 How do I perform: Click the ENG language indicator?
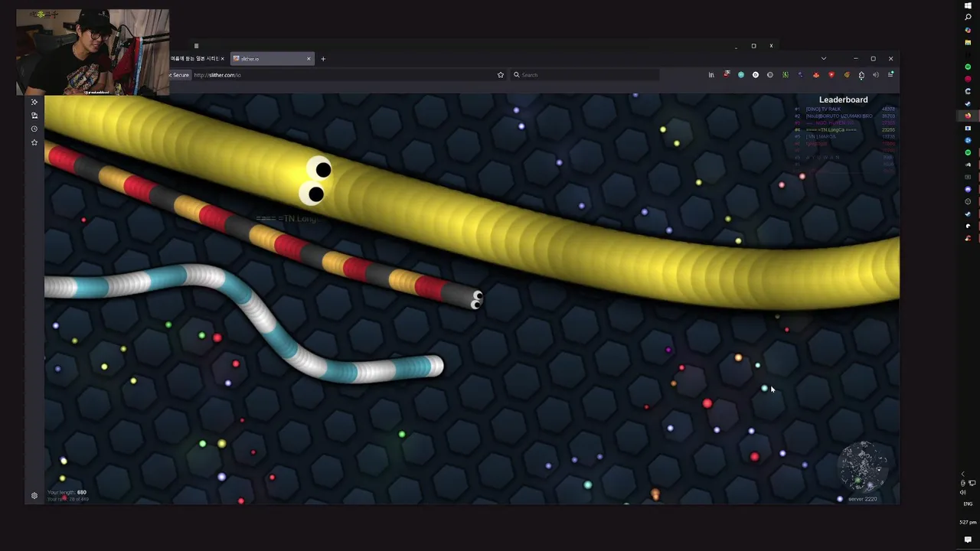(x=968, y=504)
